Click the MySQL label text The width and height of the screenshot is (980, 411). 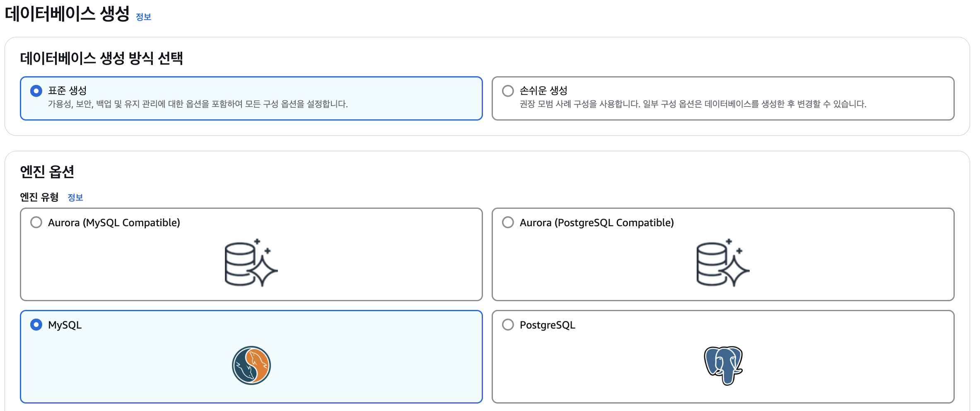pyautogui.click(x=65, y=325)
